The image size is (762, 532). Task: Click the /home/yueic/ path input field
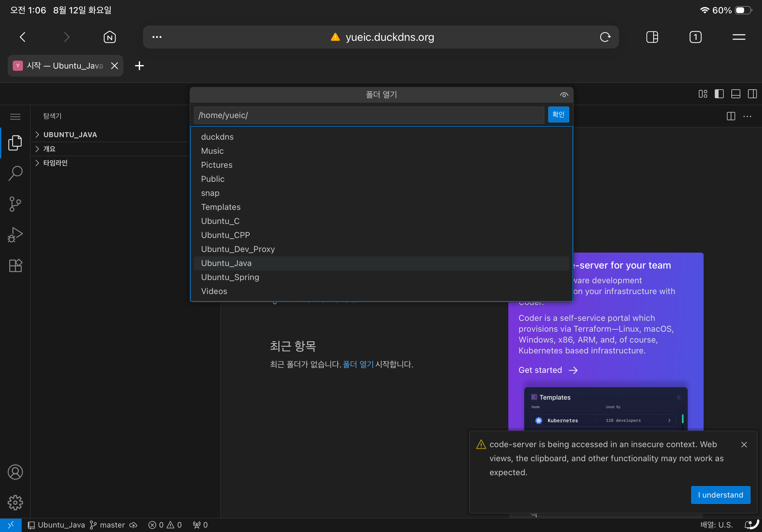[x=368, y=115]
